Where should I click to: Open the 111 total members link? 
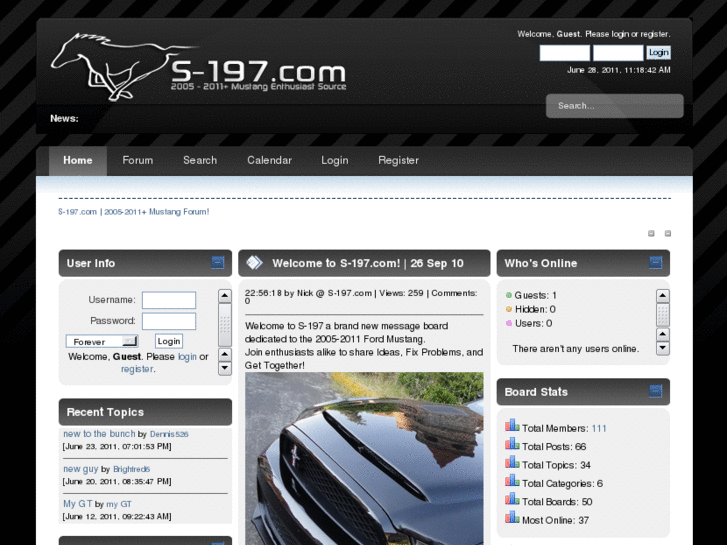(599, 428)
